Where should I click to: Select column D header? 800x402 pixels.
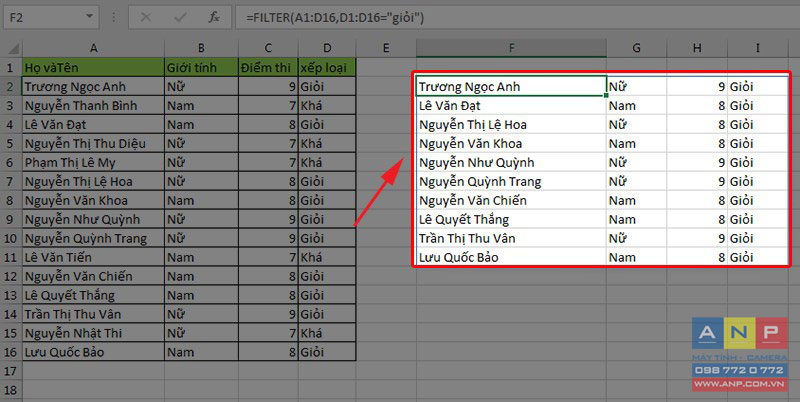pyautogui.click(x=327, y=48)
